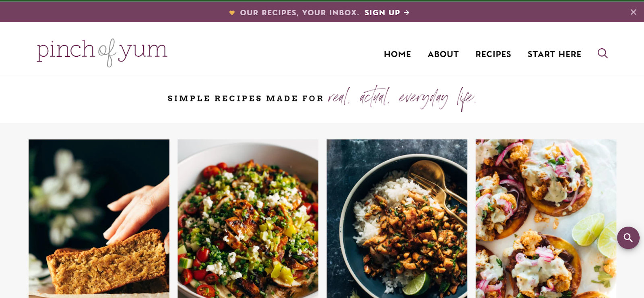Viewport: 644px width, 298px height.
Task: Select START HERE in the navigation
Action: click(554, 54)
